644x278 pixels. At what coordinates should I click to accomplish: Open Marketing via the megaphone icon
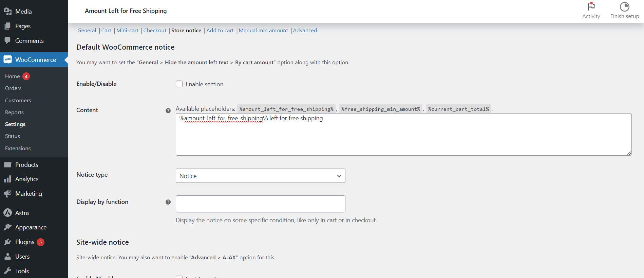pyautogui.click(x=7, y=194)
